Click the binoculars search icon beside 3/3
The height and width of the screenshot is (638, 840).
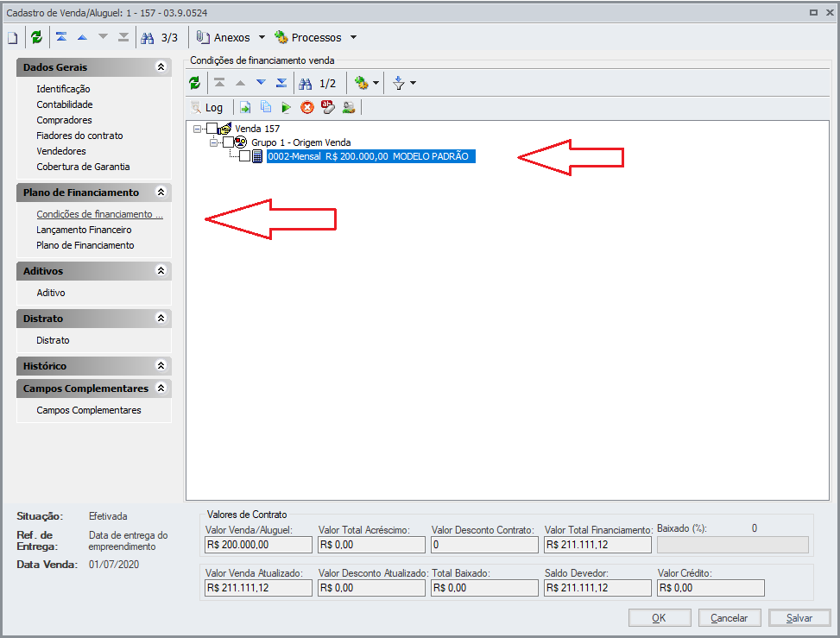coord(148,38)
